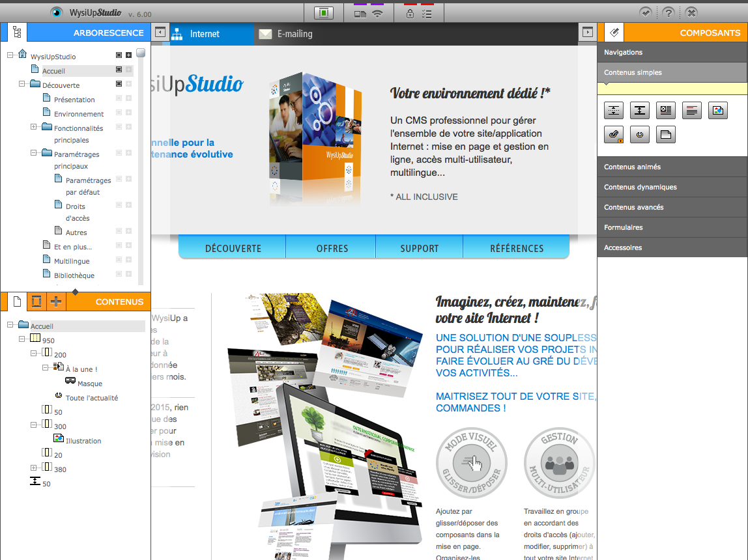Screen dimensions: 748x560
Task: Click the DÉCOUVERTE site navigation button
Action: coord(233,248)
